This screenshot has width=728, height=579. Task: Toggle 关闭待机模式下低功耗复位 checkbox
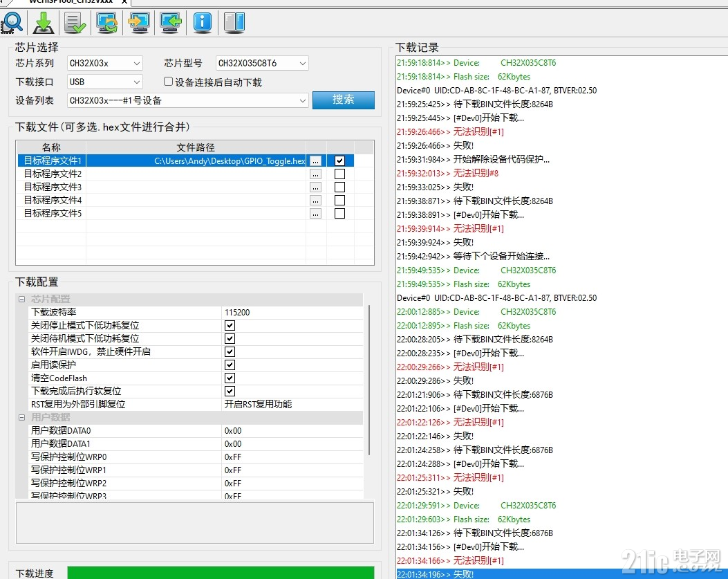[x=230, y=338]
